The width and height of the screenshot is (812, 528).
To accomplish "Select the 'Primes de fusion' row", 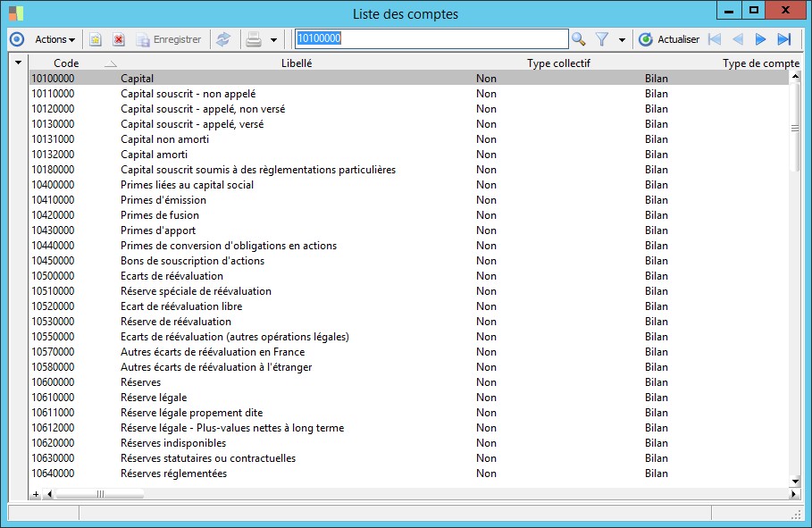I will click(408, 215).
